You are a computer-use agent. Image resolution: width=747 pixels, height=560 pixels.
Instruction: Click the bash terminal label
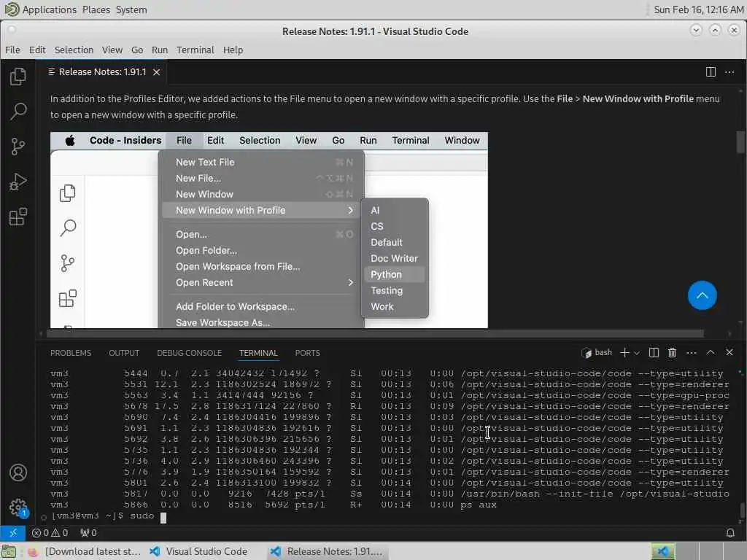(x=597, y=352)
